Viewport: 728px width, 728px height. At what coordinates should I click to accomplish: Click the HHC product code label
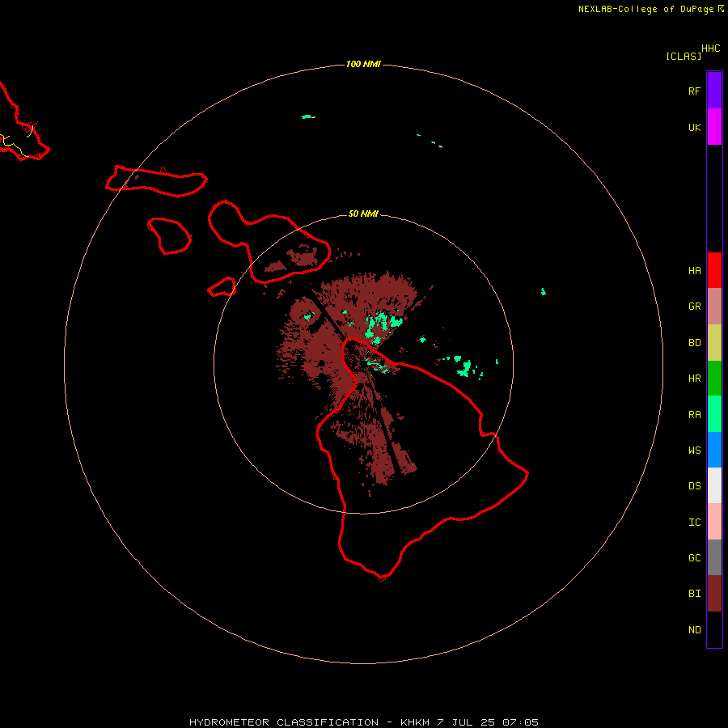click(x=710, y=49)
